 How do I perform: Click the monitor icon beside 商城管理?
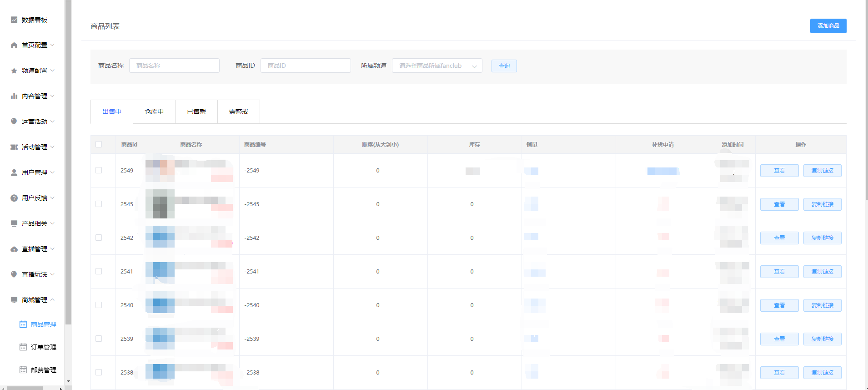click(14, 300)
